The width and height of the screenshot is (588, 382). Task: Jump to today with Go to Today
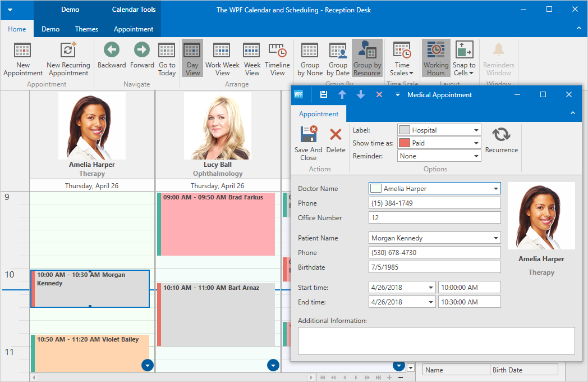pos(167,51)
